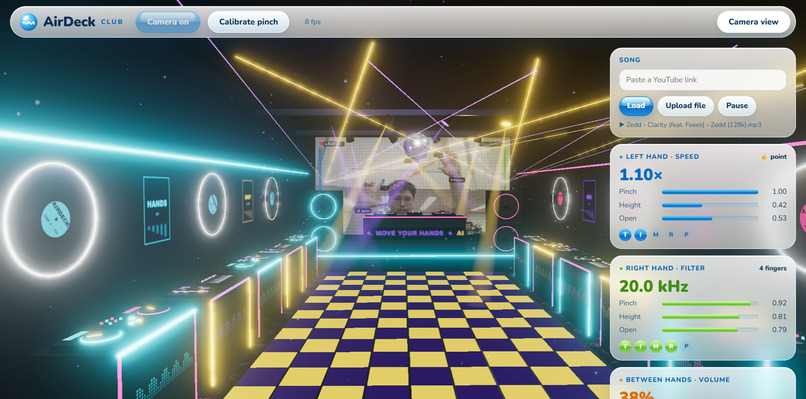
Task: Click right hand thumb T indicator
Action: tap(625, 346)
